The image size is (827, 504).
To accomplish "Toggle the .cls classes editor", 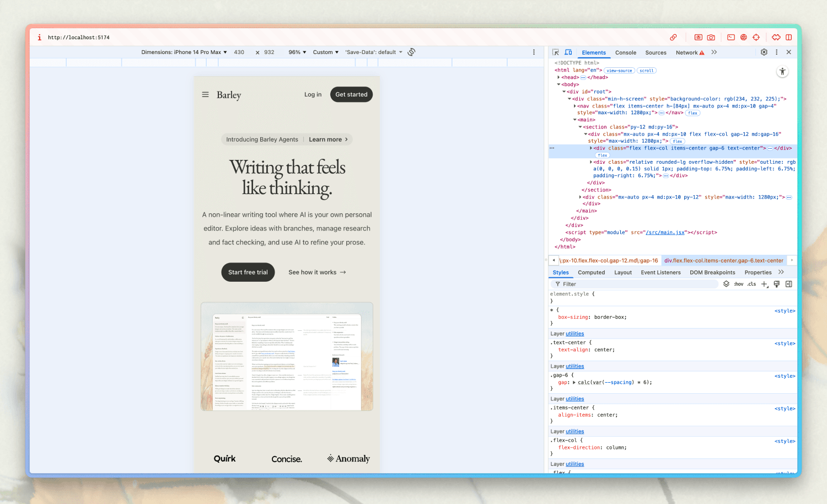I will (x=751, y=284).
